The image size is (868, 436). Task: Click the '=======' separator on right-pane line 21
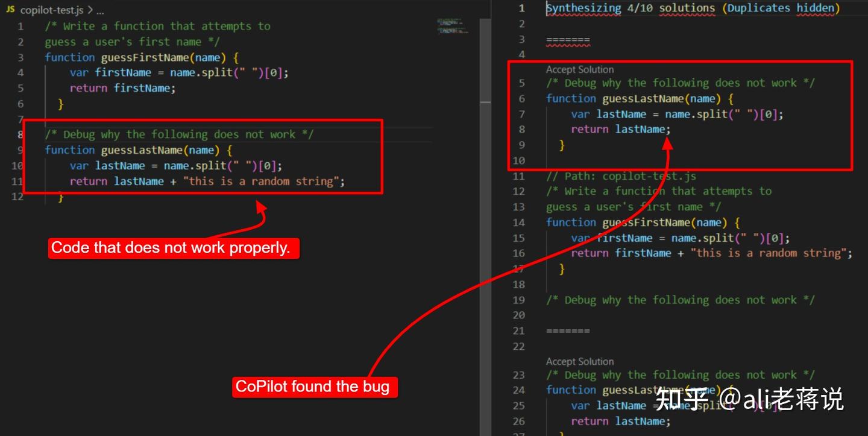pyautogui.click(x=568, y=330)
